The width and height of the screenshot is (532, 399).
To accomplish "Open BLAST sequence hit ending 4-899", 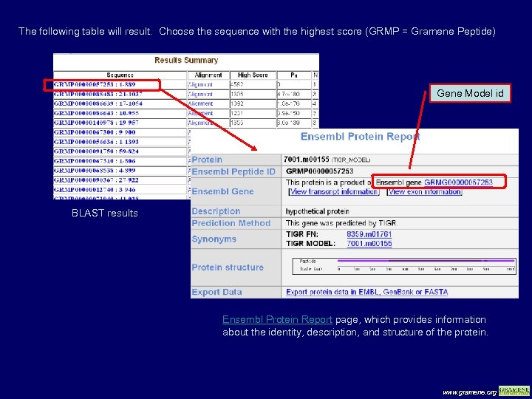I will pyautogui.click(x=95, y=171).
